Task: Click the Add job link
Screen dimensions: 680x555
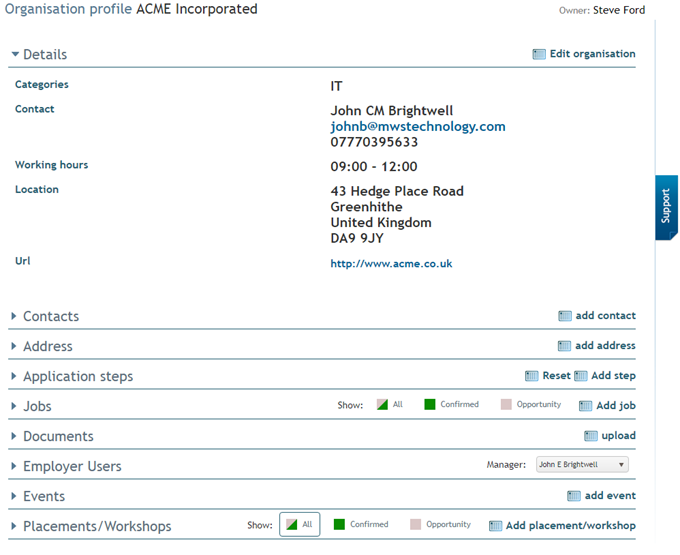Action: coord(616,405)
